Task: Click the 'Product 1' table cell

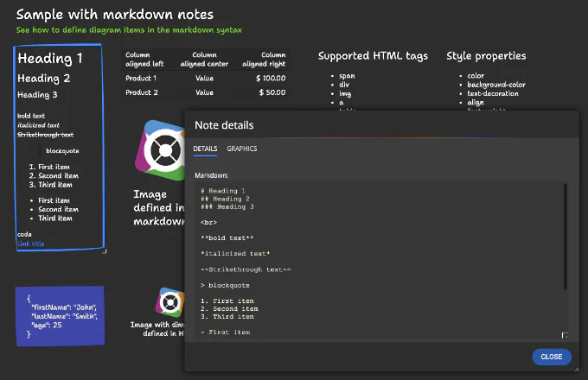Action: pos(141,79)
